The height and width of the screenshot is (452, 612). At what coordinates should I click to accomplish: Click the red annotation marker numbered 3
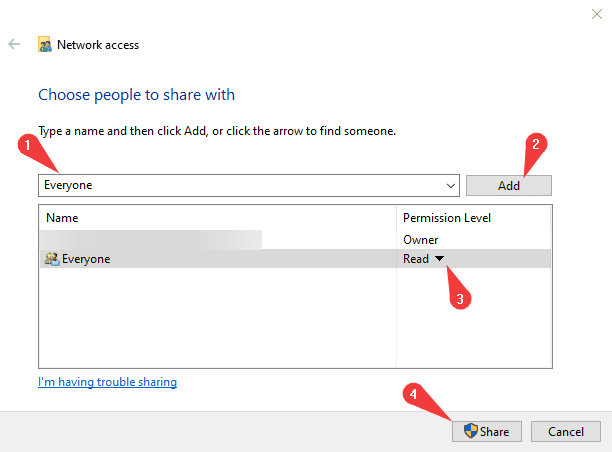pos(459,299)
